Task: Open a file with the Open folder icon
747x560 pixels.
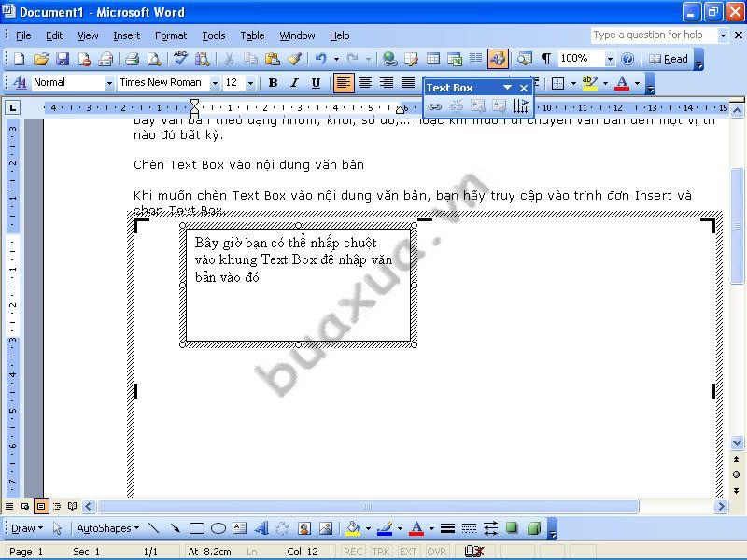Action: [x=41, y=59]
